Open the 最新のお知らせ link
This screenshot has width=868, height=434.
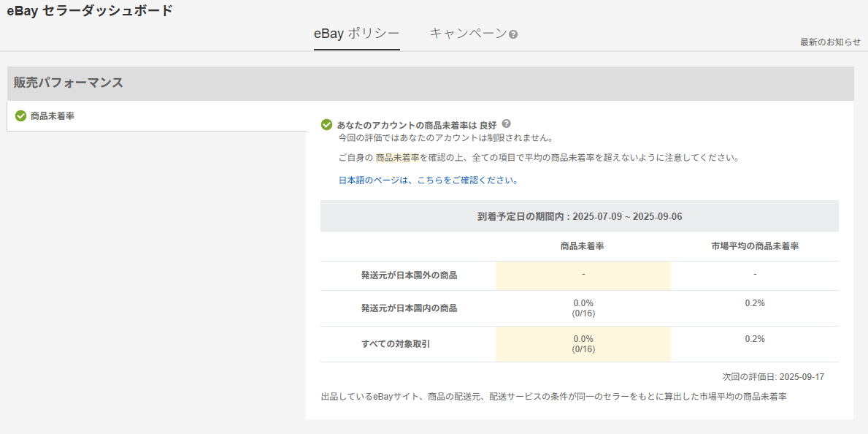click(830, 42)
